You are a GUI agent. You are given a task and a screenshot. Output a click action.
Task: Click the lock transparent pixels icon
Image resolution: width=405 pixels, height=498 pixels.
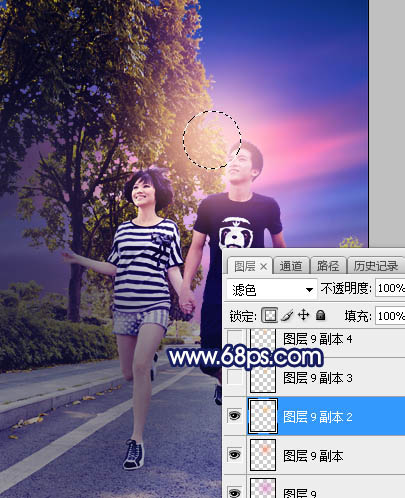pos(269,315)
